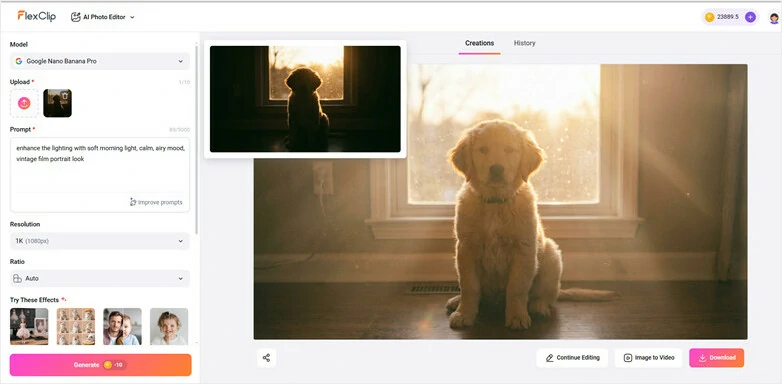Choose the ballerina figurine effect thumbnail
782x384 pixels.
pos(29,326)
